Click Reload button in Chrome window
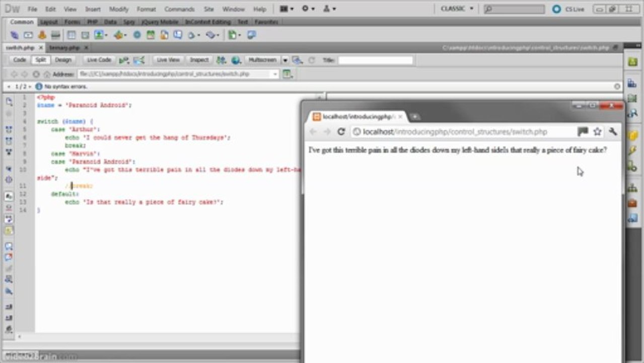This screenshot has height=363, width=644. [341, 132]
